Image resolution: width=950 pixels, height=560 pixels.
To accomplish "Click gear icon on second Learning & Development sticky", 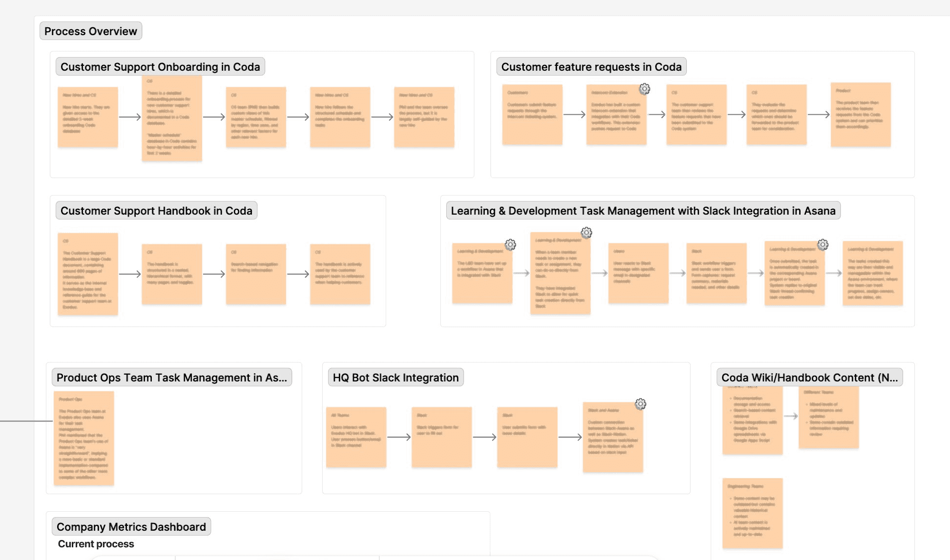I will (x=586, y=233).
